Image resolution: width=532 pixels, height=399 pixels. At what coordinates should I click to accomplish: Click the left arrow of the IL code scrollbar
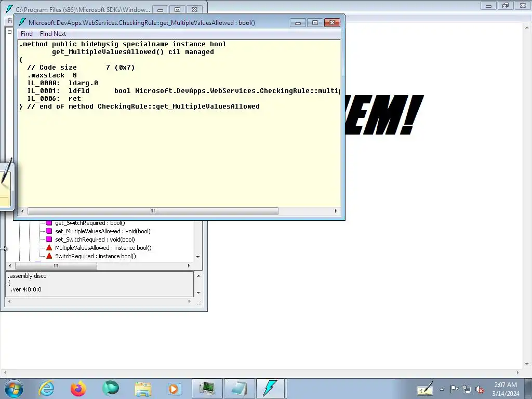(x=22, y=211)
